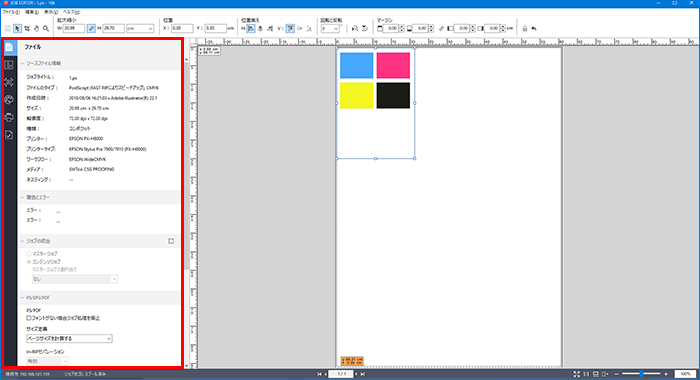700x380 pixels.
Task: Select the magnifier zoom tool
Action: point(46,29)
